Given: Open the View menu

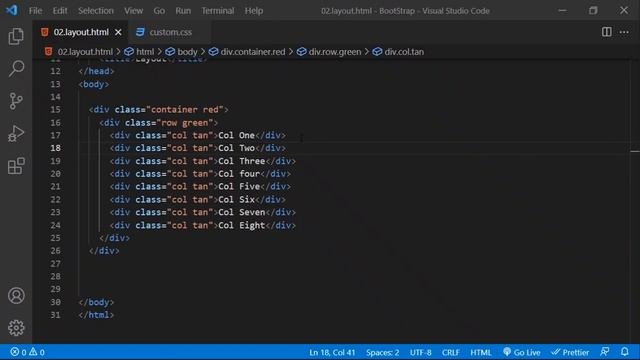Looking at the screenshot, I should click(x=133, y=11).
